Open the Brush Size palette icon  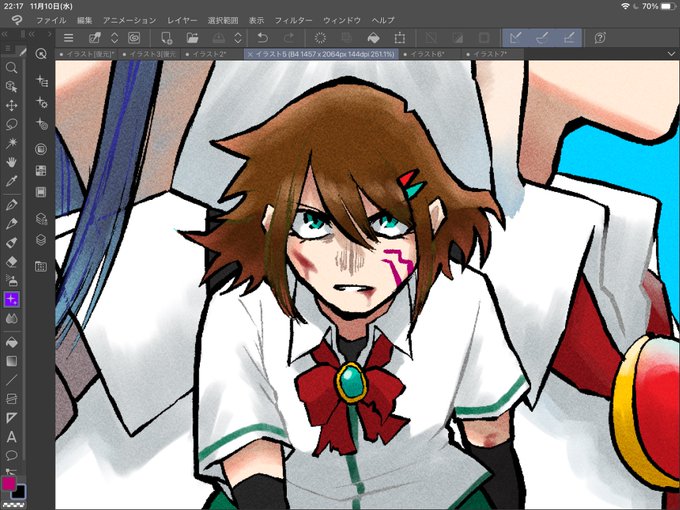click(41, 124)
